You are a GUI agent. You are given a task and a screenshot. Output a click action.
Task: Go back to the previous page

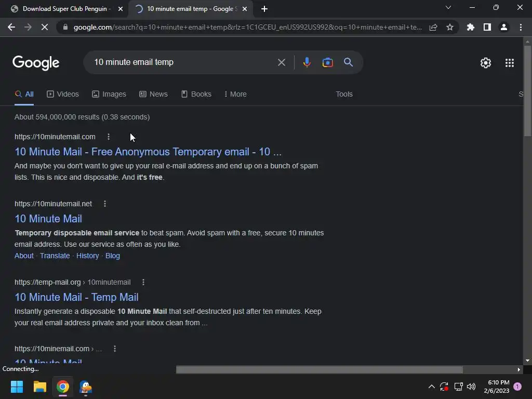tap(11, 27)
